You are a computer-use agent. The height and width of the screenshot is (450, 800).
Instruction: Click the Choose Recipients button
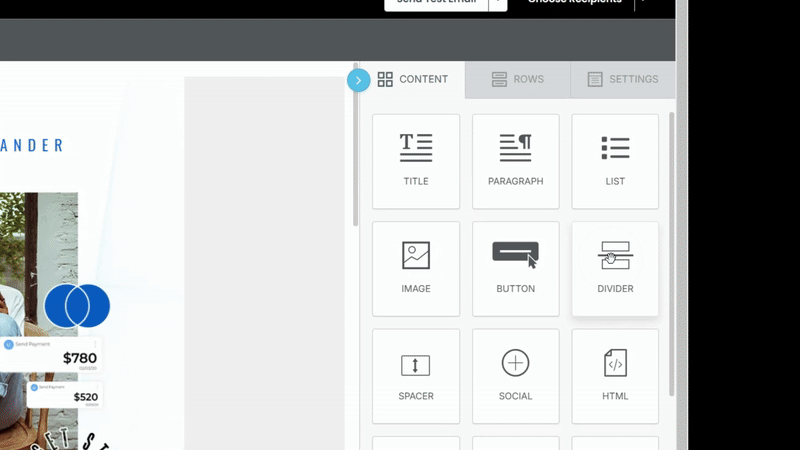pyautogui.click(x=574, y=3)
